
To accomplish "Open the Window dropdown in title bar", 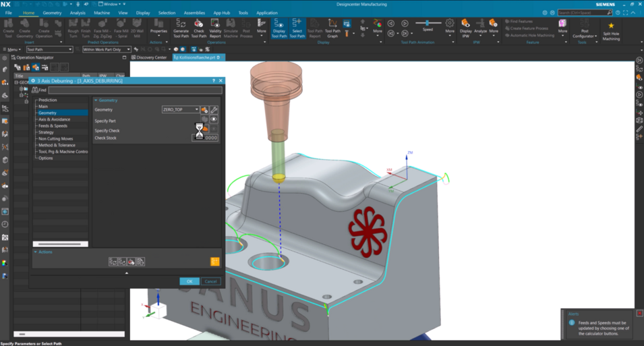I will click(x=112, y=4).
